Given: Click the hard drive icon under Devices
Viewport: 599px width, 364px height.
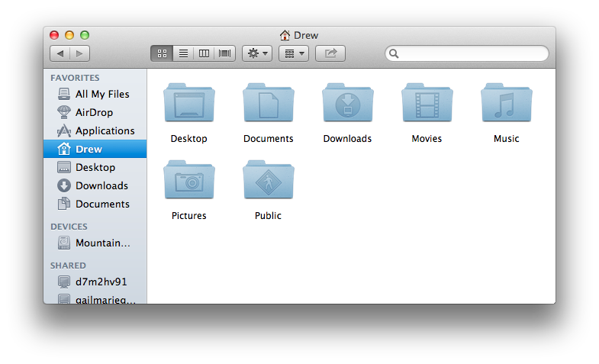Looking at the screenshot, I should coord(64,243).
